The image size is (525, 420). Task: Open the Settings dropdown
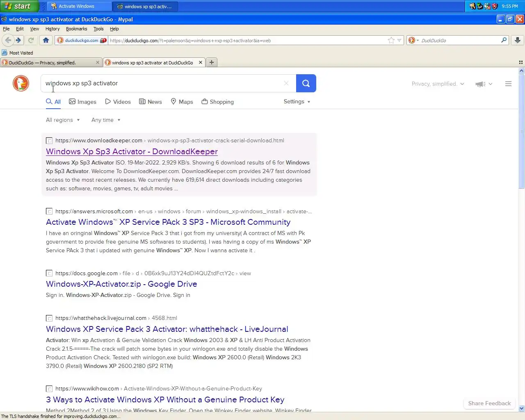click(x=297, y=102)
